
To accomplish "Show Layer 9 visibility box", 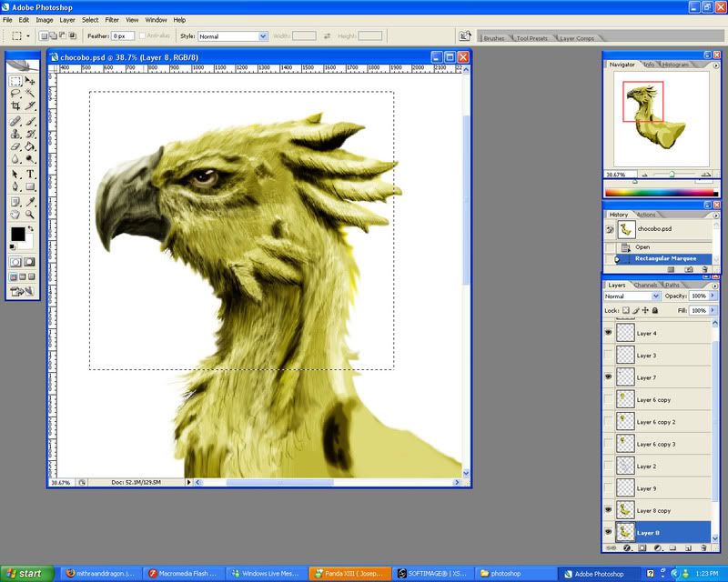I will click(x=608, y=488).
